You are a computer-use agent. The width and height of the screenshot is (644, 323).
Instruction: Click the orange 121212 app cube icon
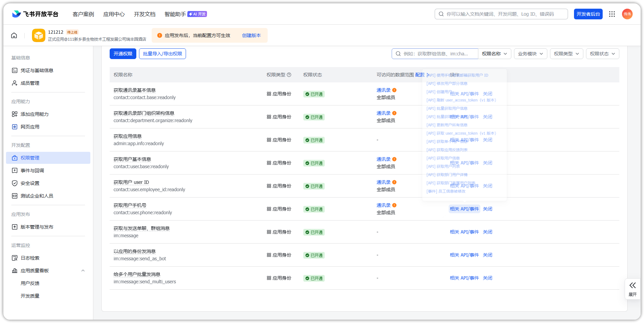pos(39,35)
